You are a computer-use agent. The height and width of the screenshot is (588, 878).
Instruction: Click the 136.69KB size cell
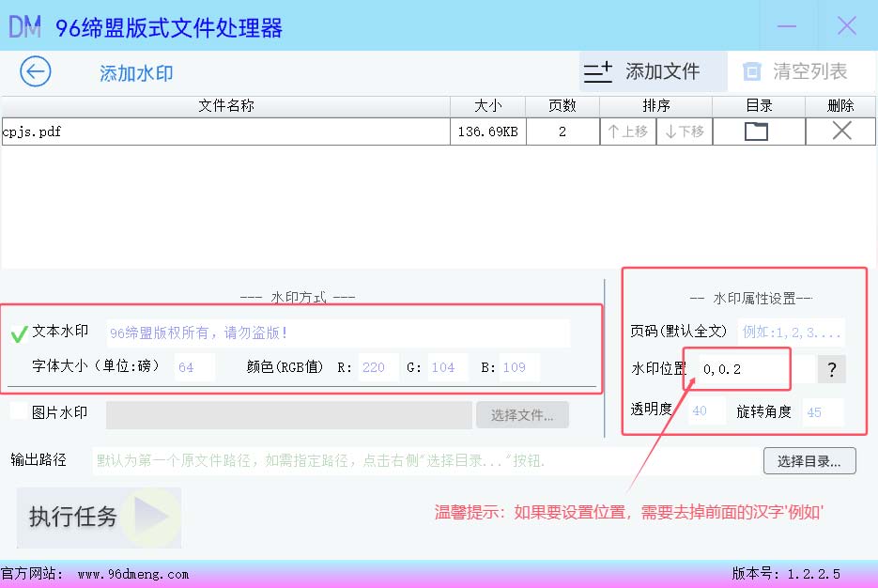pos(487,132)
